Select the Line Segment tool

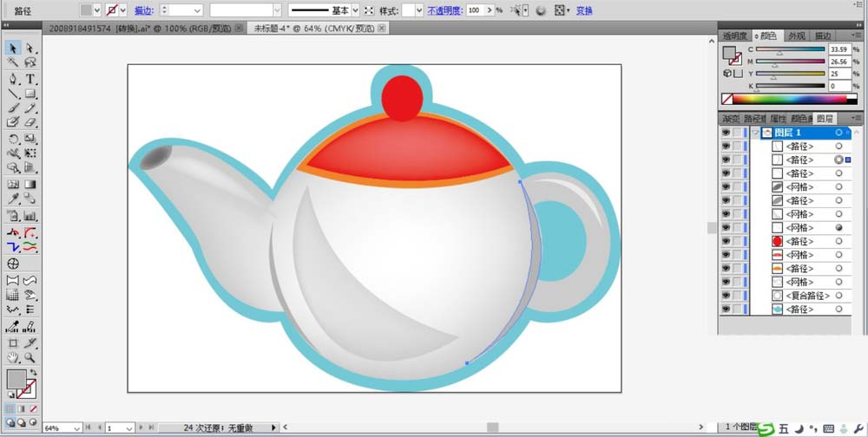pos(13,94)
